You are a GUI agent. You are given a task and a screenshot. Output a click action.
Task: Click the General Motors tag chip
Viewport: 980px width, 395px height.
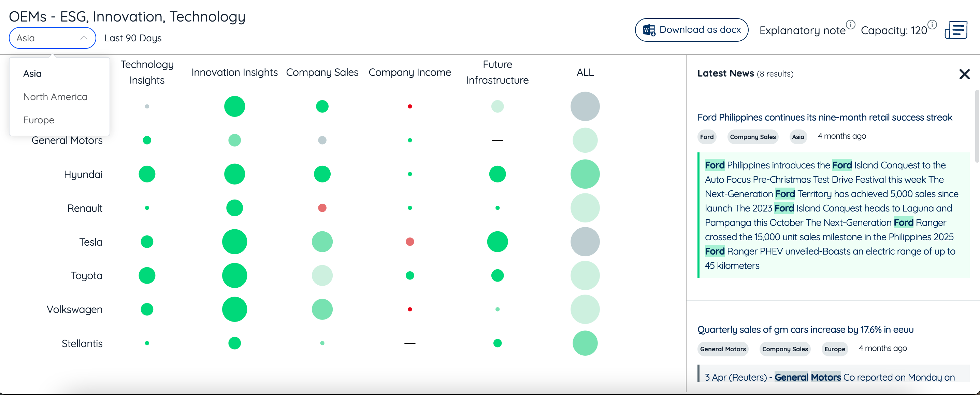click(722, 349)
